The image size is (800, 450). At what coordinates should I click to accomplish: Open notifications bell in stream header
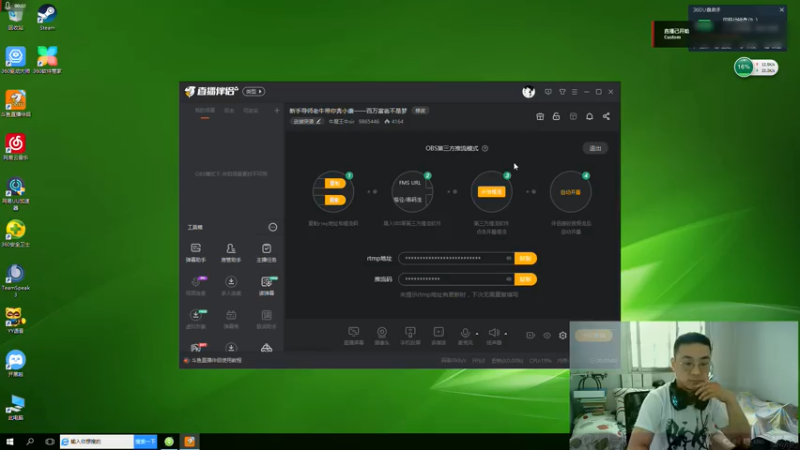(589, 116)
